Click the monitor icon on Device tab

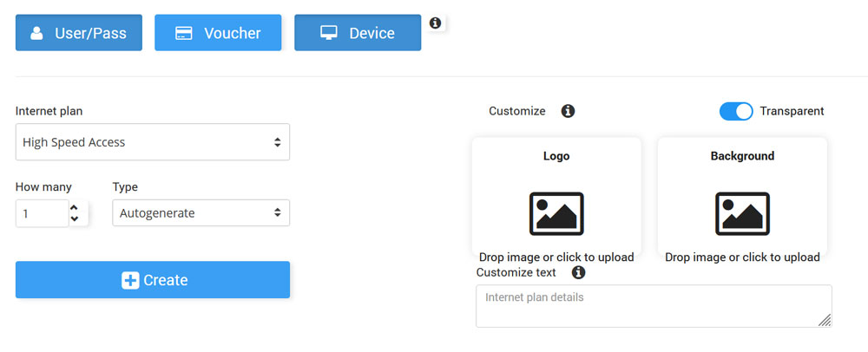(328, 33)
